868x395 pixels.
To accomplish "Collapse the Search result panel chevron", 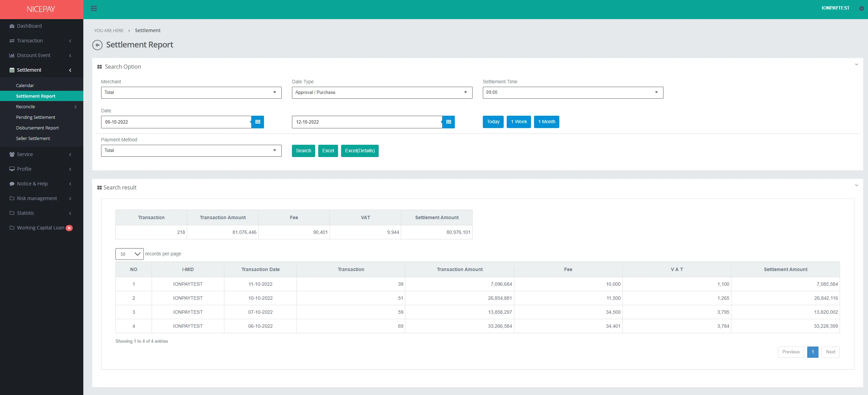I will [856, 185].
